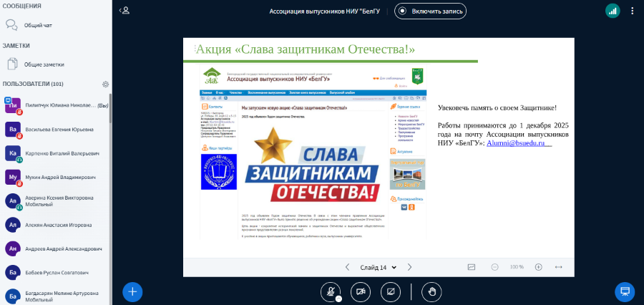Image resolution: width=644 pixels, height=305 pixels.
Task: Click avatar Ва of Васильева
Action: click(x=13, y=129)
